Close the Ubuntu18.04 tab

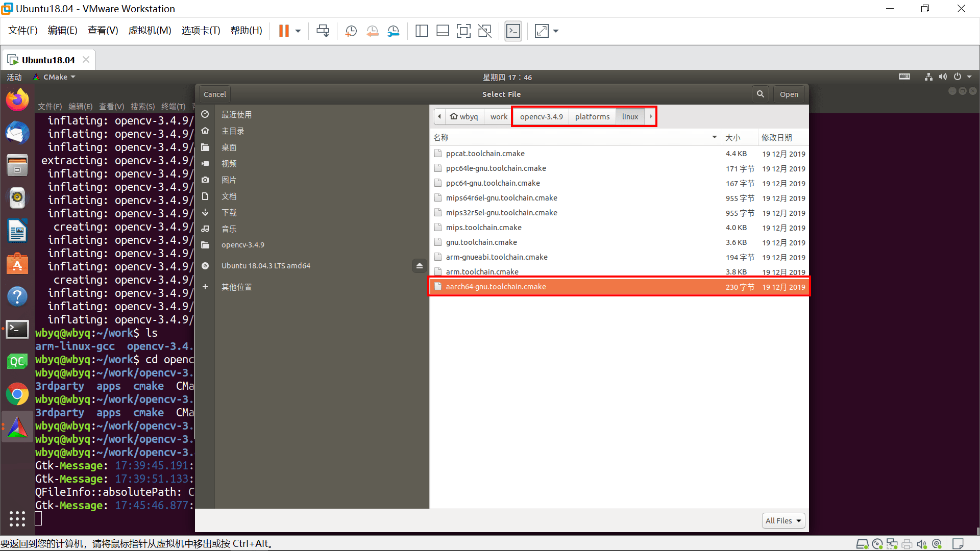(x=86, y=60)
